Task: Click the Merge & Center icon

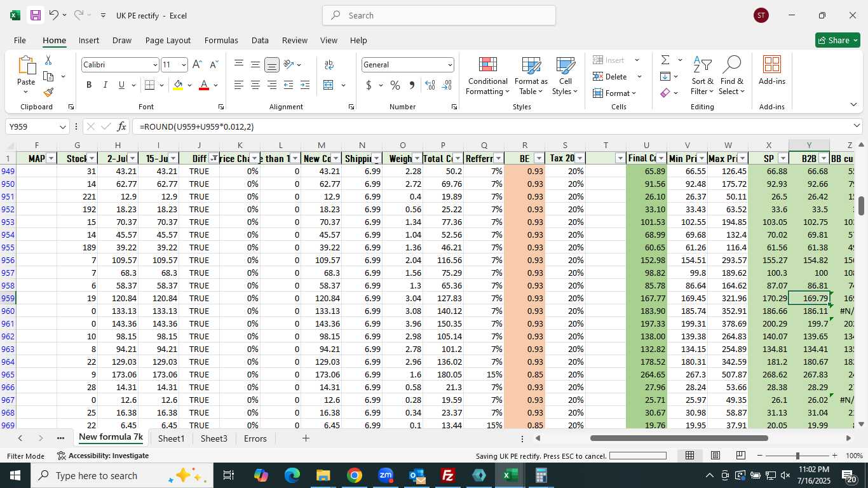Action: click(x=329, y=85)
